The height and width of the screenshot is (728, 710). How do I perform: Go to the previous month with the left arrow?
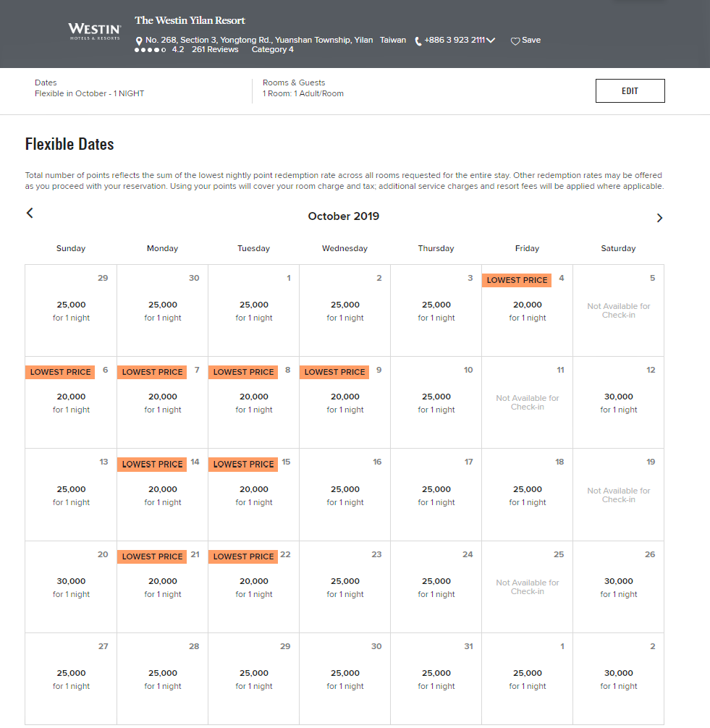[30, 213]
